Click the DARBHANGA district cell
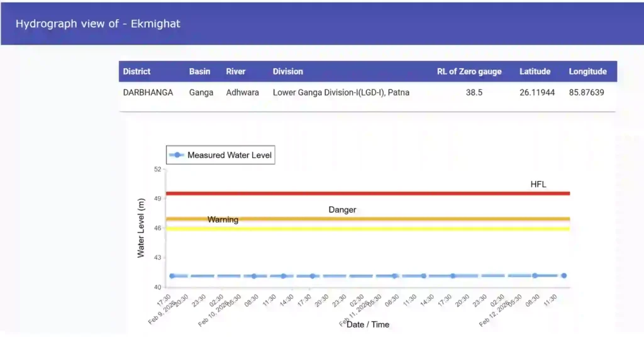Image resolution: width=644 pixels, height=337 pixels. coord(148,92)
